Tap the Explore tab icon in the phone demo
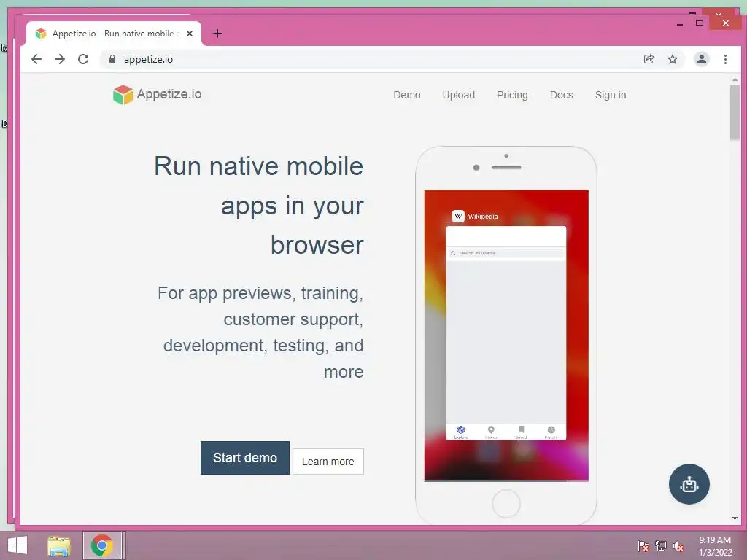This screenshot has width=747, height=560. pos(461,432)
